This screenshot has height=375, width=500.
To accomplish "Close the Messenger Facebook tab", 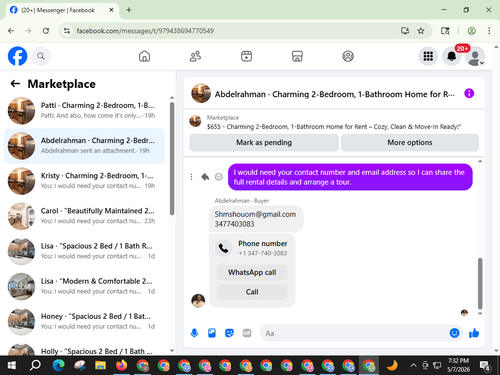I will 111,10.
